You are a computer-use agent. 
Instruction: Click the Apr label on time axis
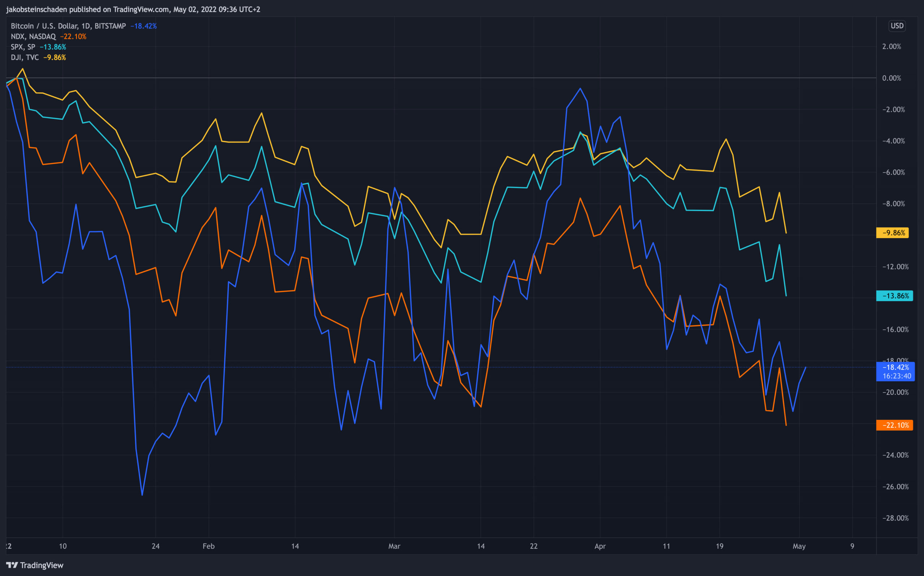click(x=600, y=546)
